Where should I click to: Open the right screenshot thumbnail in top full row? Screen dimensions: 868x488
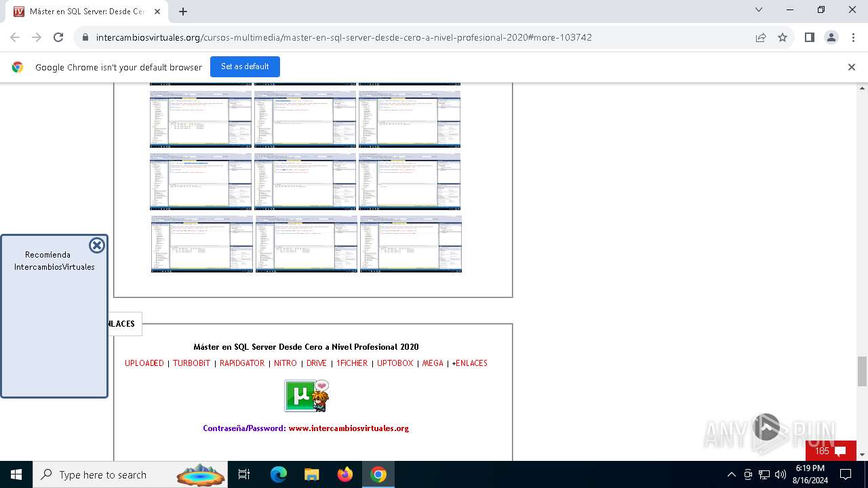tap(410, 119)
